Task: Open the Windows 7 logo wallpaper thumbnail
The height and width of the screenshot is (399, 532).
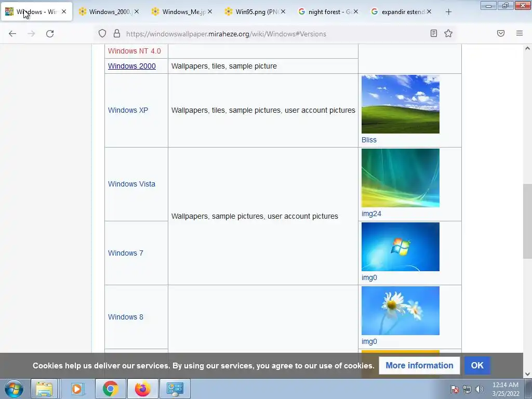Action: click(401, 247)
